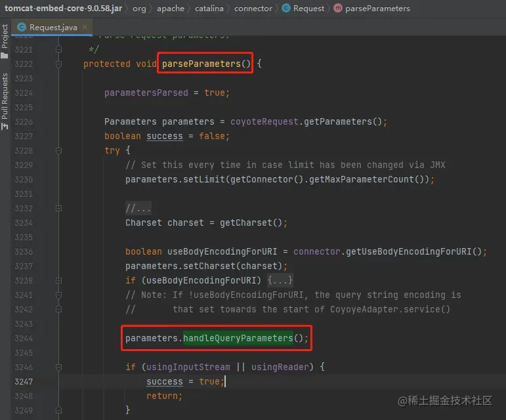The width and height of the screenshot is (506, 420).
Task: Click usingReader on line 3246
Action: 280,367
